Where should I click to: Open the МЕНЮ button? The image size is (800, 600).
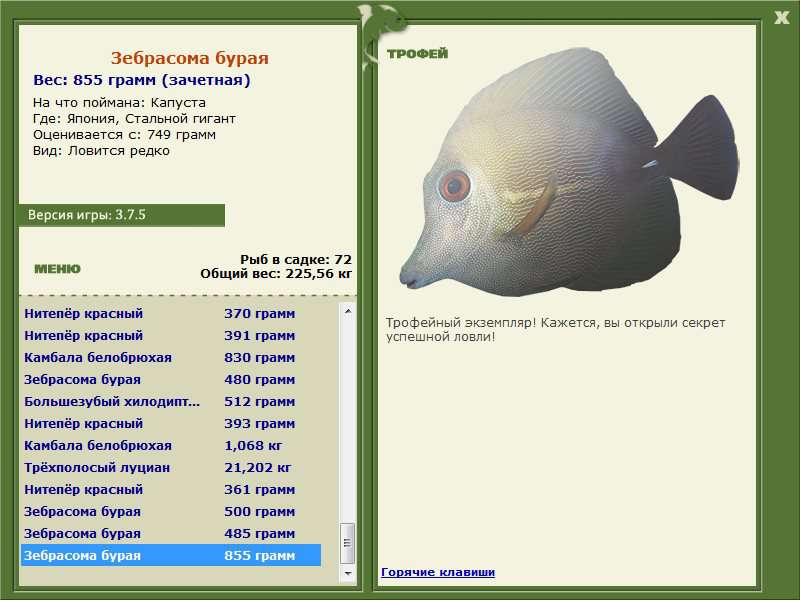click(57, 269)
